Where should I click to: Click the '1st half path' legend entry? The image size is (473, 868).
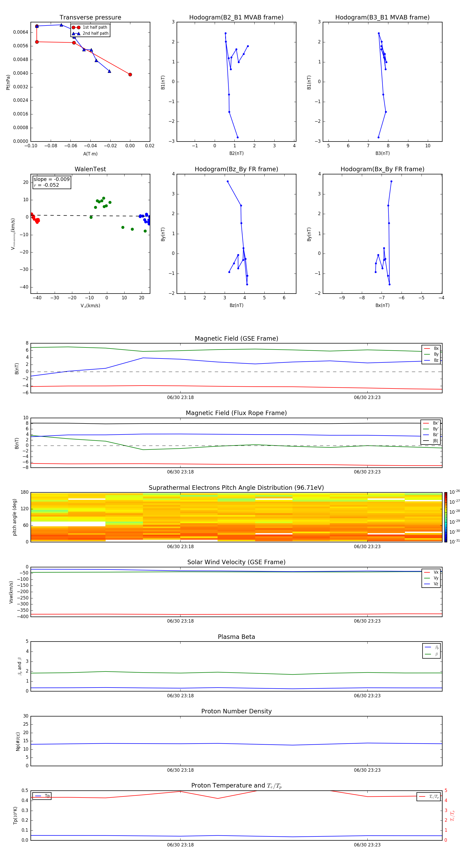[90, 27]
